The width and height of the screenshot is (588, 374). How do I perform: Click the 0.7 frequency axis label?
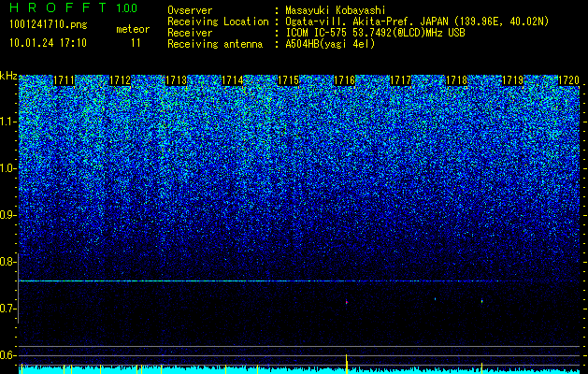tap(7, 309)
